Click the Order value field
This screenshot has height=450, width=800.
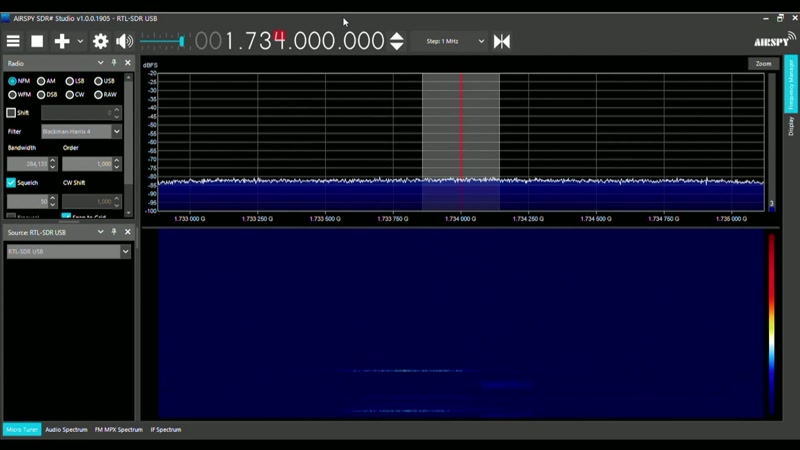click(x=87, y=164)
